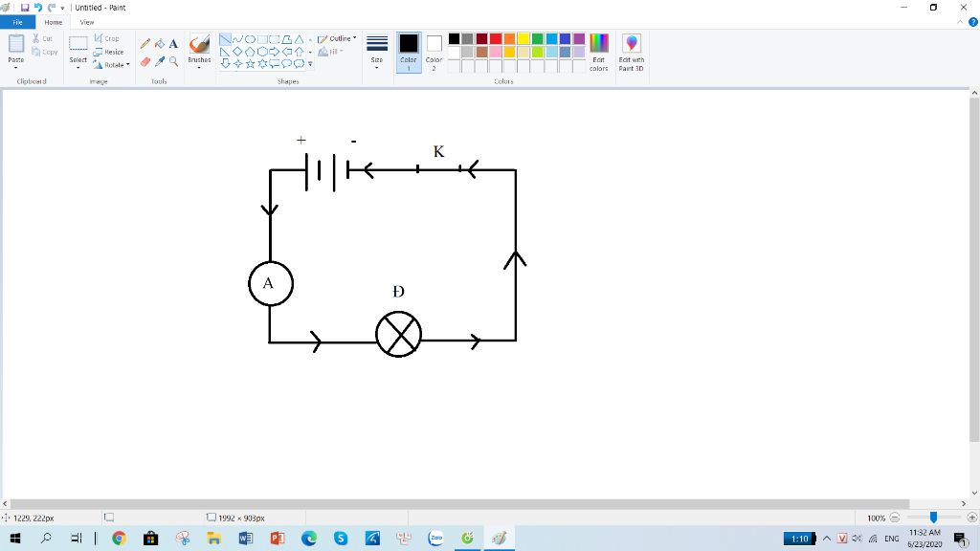The image size is (980, 551).
Task: Pick the Right arrow shape
Action: coord(275,52)
